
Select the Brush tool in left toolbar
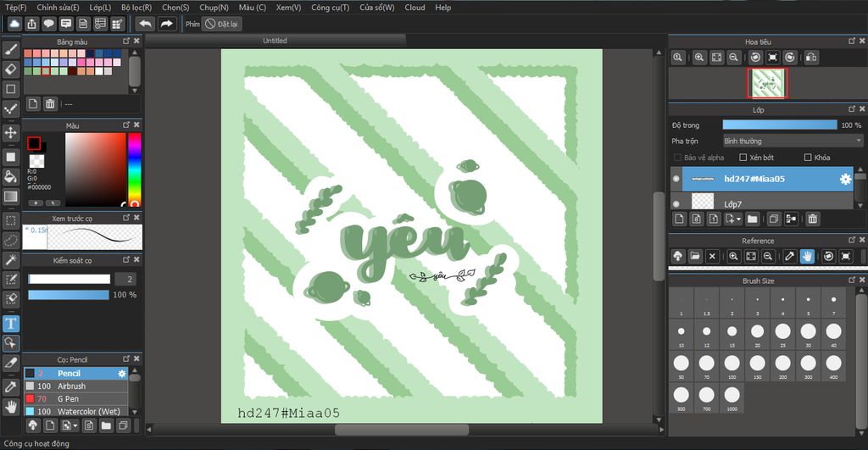pyautogui.click(x=10, y=50)
